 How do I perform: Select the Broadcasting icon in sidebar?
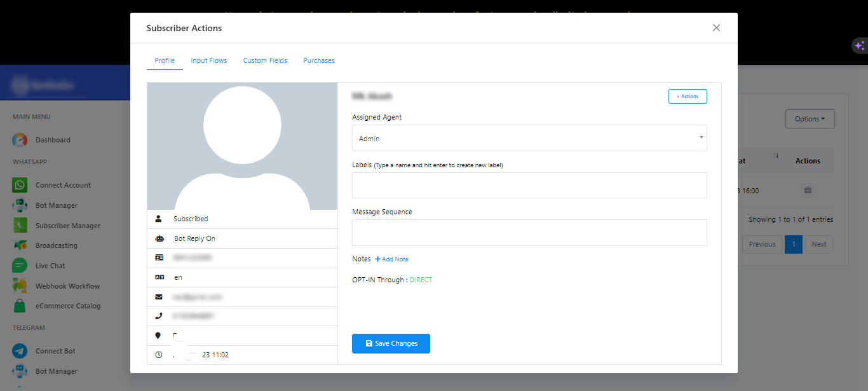tap(20, 245)
